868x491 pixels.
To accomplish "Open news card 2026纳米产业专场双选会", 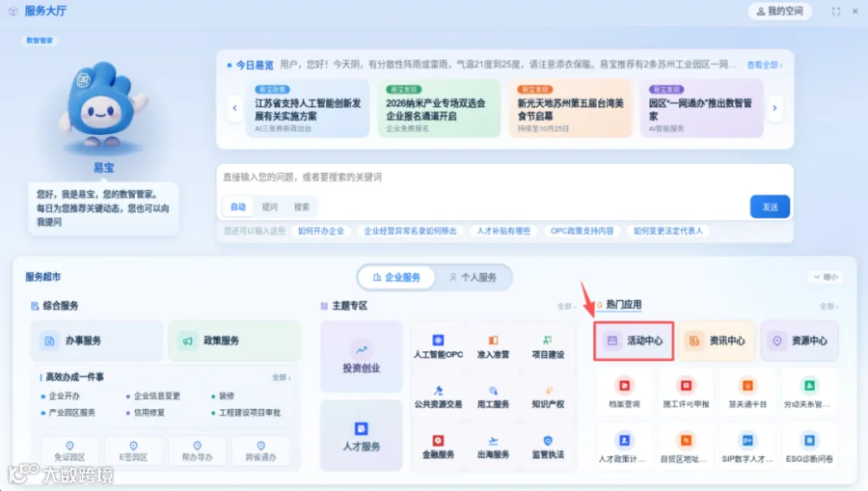I will (439, 108).
